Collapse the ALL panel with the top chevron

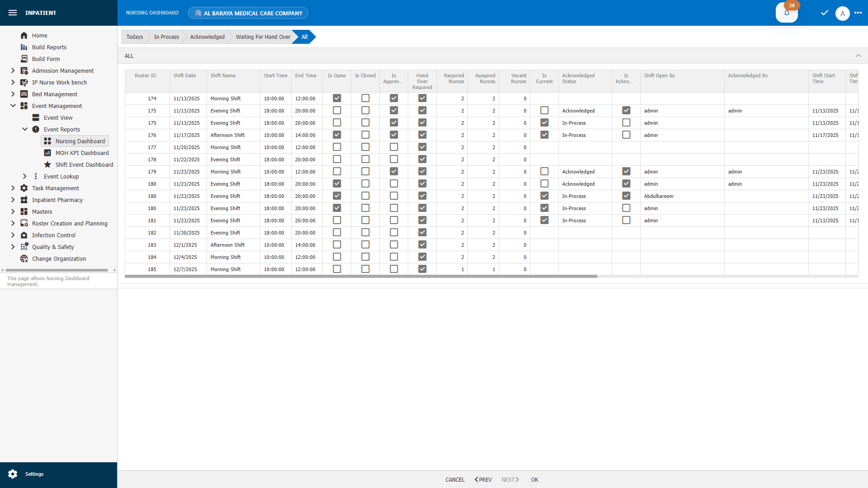[x=859, y=55]
